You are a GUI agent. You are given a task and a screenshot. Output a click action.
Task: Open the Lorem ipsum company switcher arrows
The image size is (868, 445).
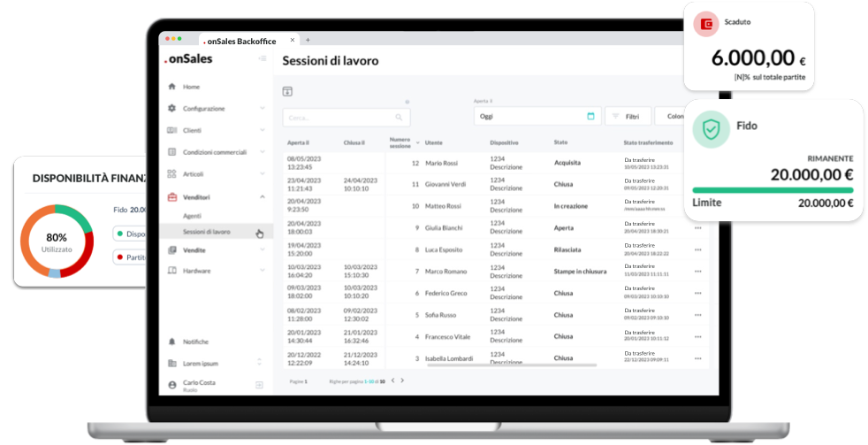pyautogui.click(x=259, y=363)
